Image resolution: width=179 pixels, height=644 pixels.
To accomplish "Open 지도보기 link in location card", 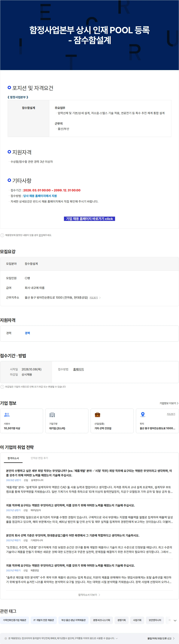I will click(x=171, y=414).
